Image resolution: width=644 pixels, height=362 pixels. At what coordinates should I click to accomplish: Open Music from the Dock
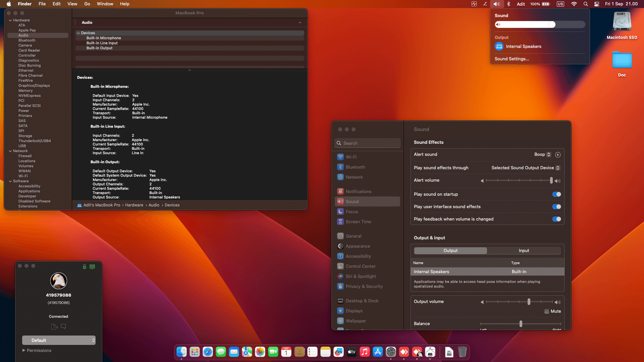[365, 352]
